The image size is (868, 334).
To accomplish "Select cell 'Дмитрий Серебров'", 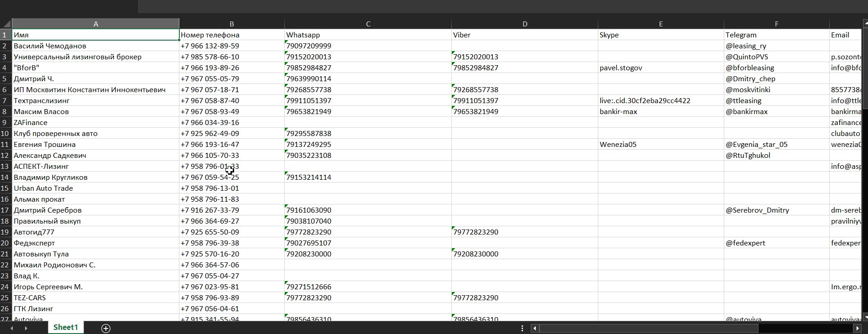I will (x=96, y=210).
